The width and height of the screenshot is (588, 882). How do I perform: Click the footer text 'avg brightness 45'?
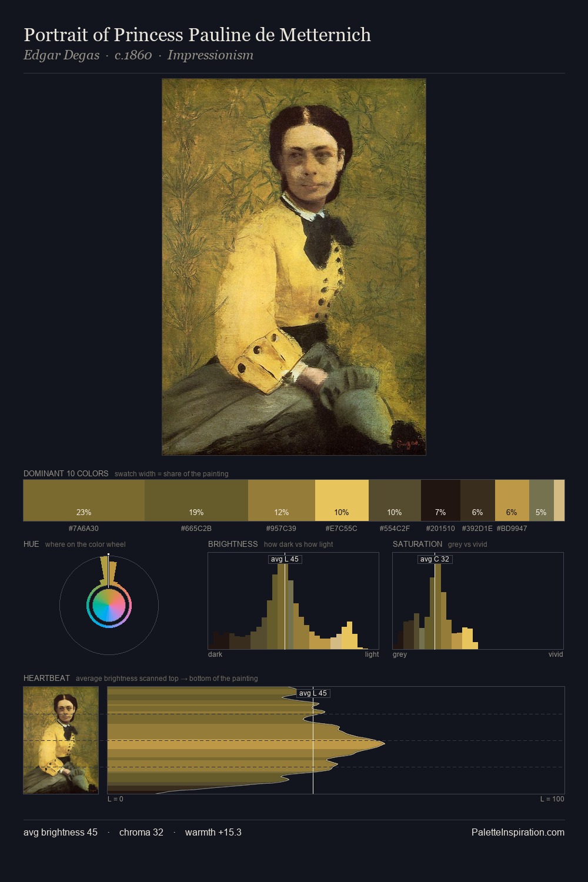[61, 832]
